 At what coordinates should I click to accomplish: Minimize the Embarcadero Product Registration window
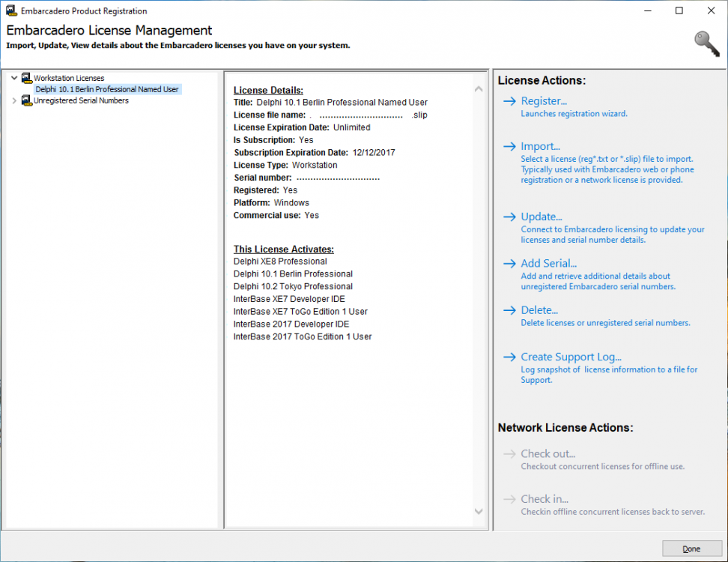[648, 10]
